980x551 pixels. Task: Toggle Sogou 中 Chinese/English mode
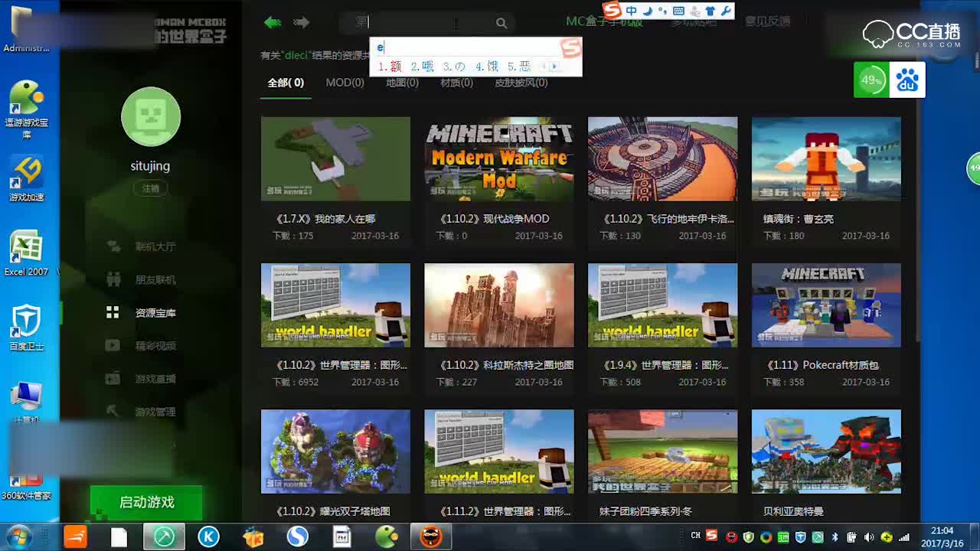(x=631, y=11)
